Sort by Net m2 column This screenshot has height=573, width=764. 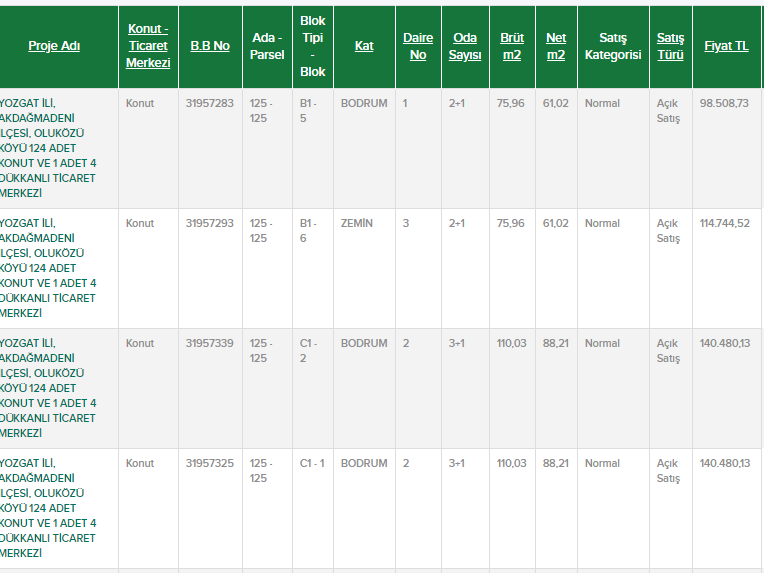[556, 46]
